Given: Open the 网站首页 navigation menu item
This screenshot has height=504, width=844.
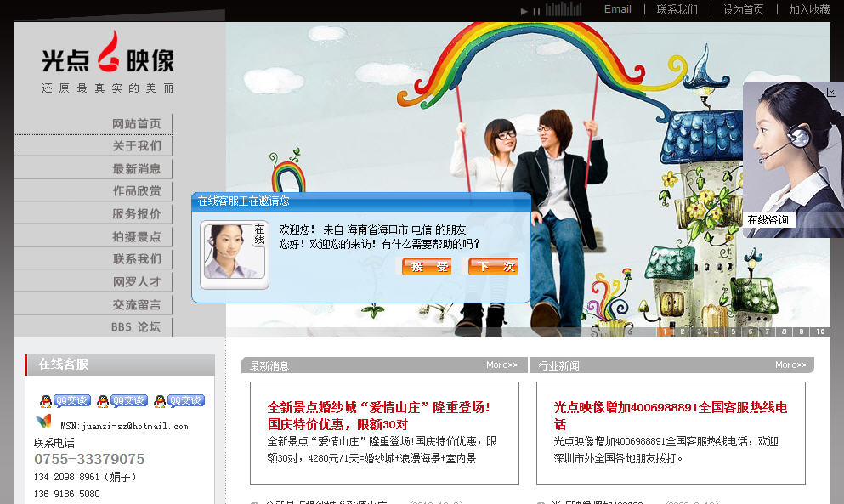Looking at the screenshot, I should (136, 124).
